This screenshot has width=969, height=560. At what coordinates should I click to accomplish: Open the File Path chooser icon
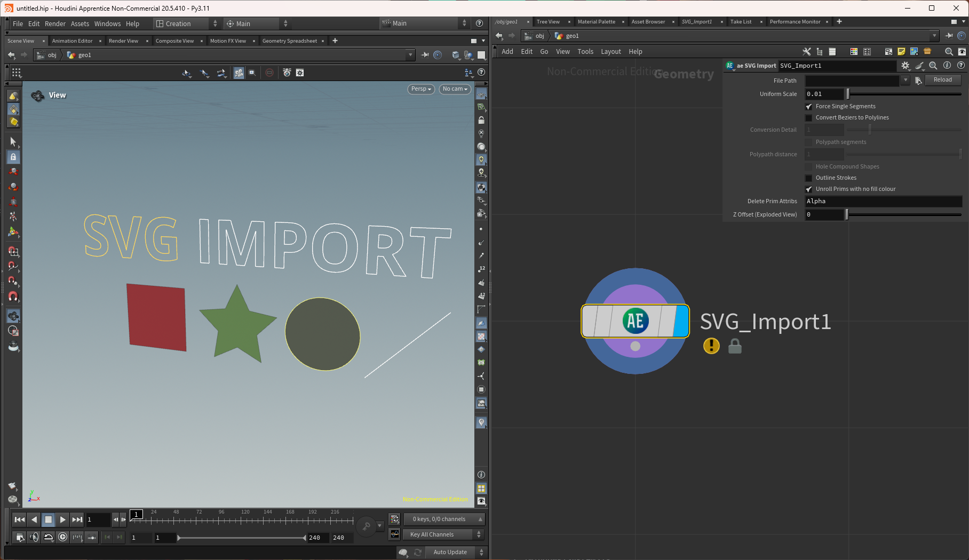pos(918,81)
